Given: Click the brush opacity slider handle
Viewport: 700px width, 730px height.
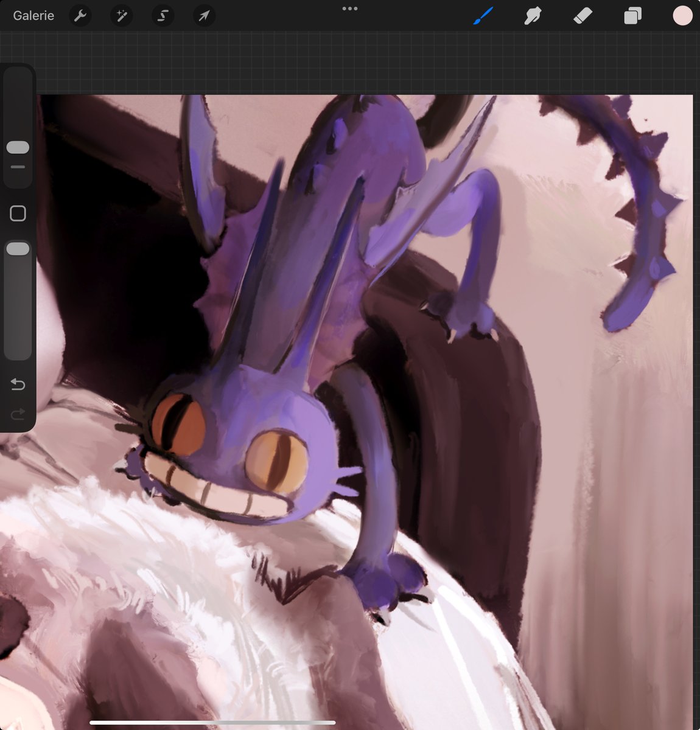Looking at the screenshot, I should pos(18,249).
